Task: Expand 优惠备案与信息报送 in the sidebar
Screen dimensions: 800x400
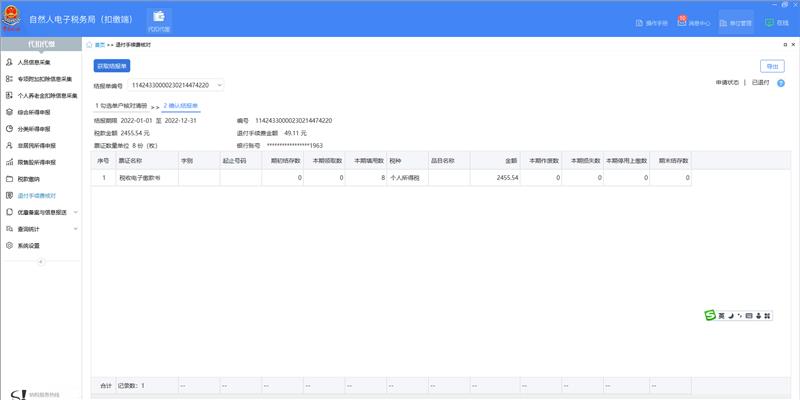Action: click(42, 212)
